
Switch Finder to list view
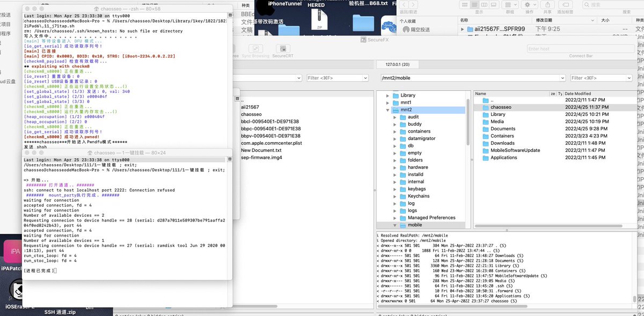tap(475, 4)
